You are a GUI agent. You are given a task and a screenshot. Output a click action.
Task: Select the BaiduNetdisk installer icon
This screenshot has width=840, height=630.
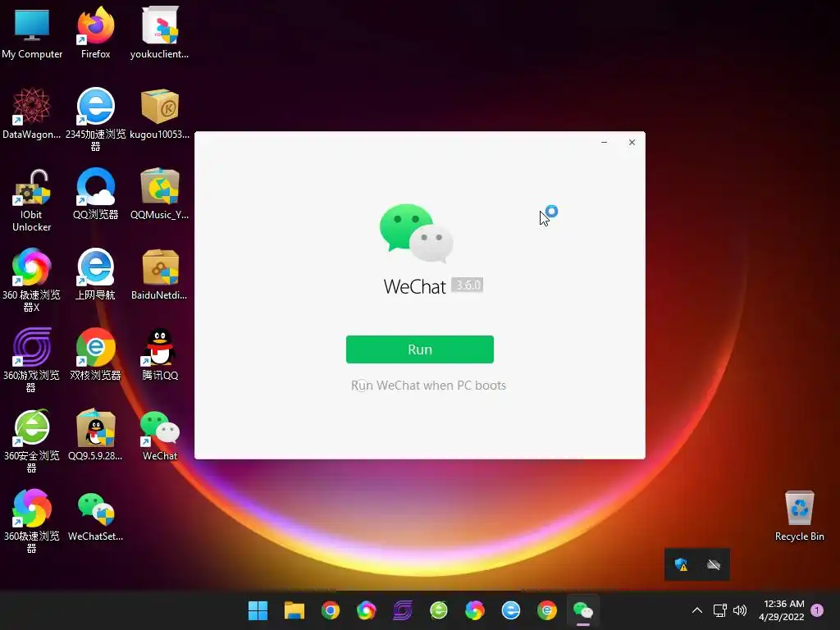point(159,274)
